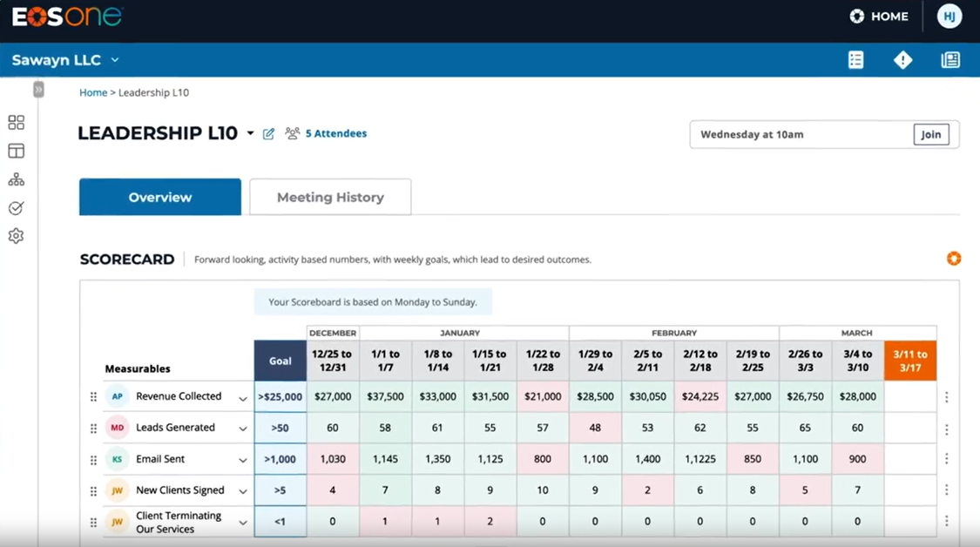Open the Sawayn LLC company dropdown
This screenshot has height=547, width=980.
[x=65, y=60]
